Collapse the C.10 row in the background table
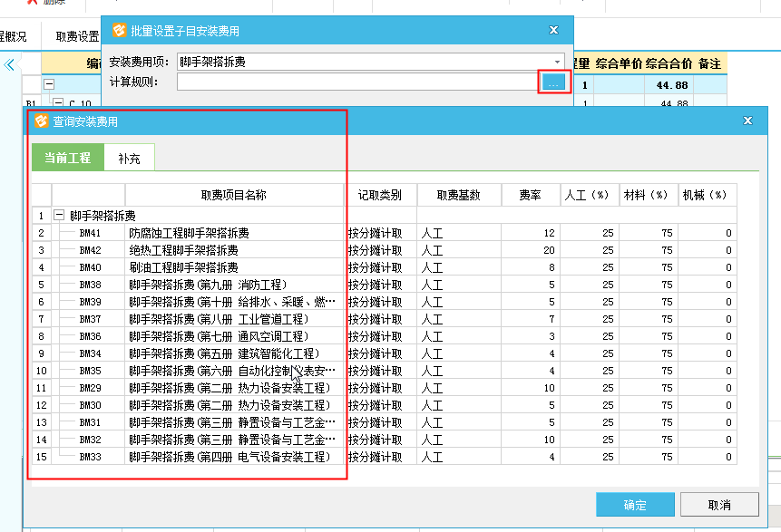 pos(58,104)
